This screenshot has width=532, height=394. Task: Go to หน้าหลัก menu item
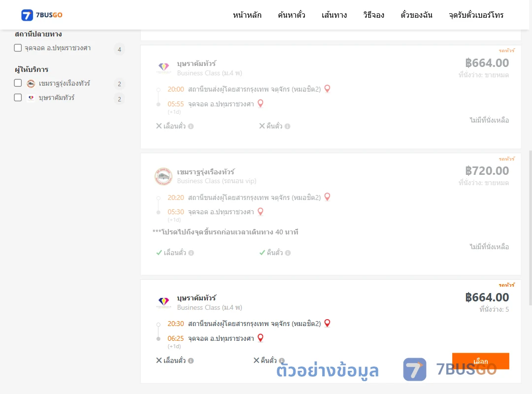click(247, 15)
